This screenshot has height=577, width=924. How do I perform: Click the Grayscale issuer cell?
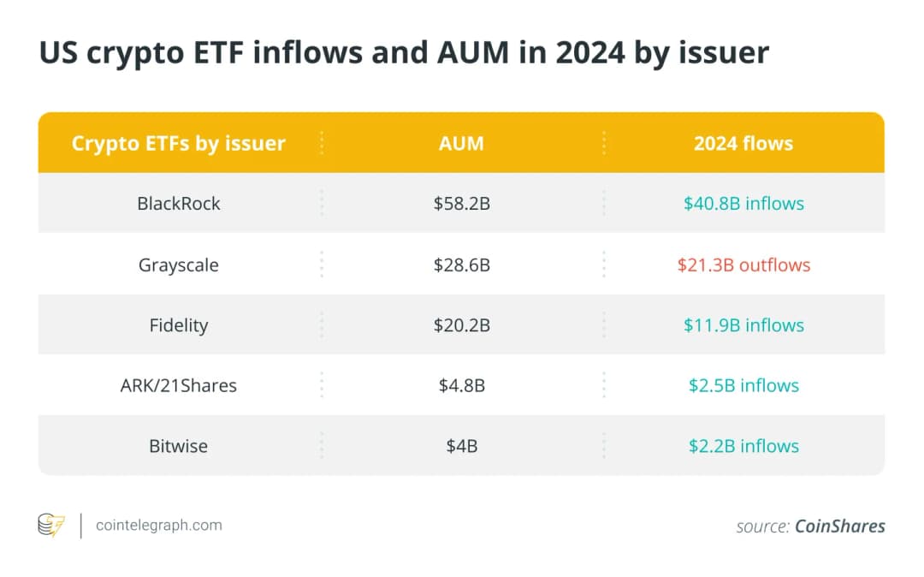click(178, 265)
